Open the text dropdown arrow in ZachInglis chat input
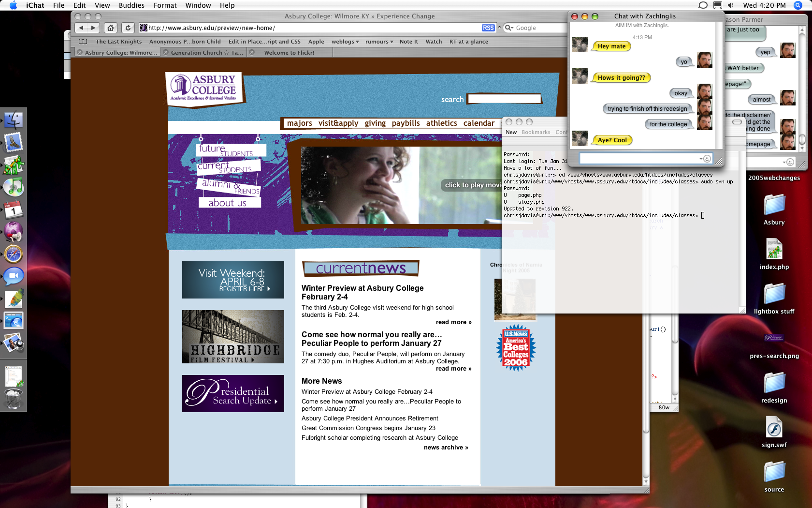 [x=701, y=159]
